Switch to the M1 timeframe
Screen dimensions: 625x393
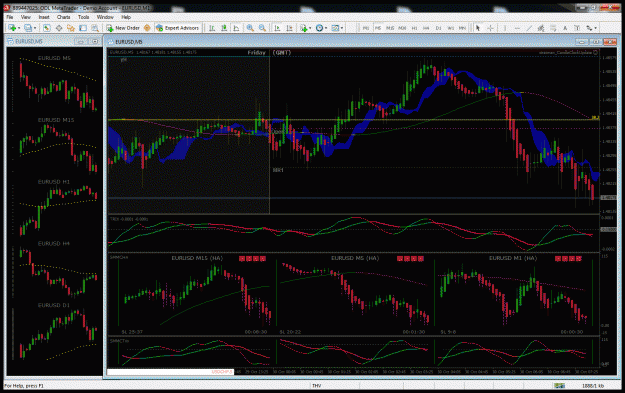tap(366, 28)
